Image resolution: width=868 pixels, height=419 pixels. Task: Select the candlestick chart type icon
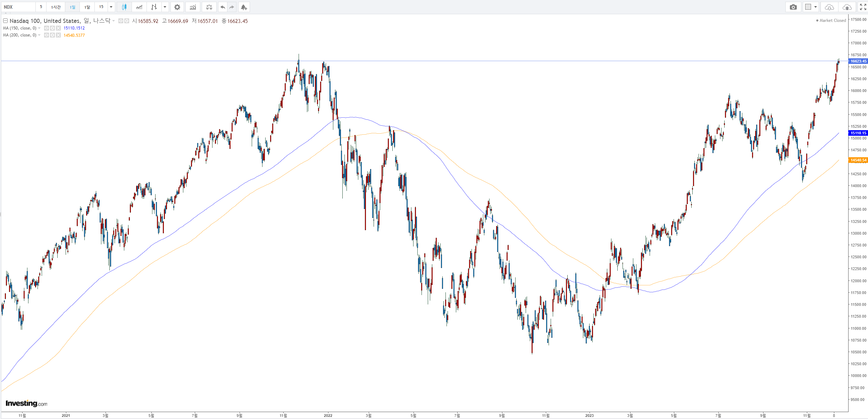click(x=124, y=7)
